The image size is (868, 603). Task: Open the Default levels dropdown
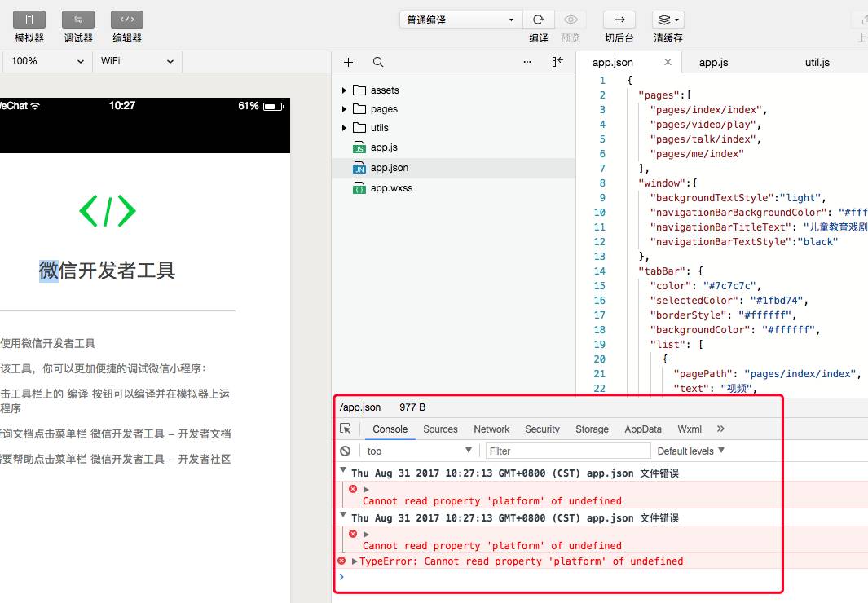tap(690, 451)
